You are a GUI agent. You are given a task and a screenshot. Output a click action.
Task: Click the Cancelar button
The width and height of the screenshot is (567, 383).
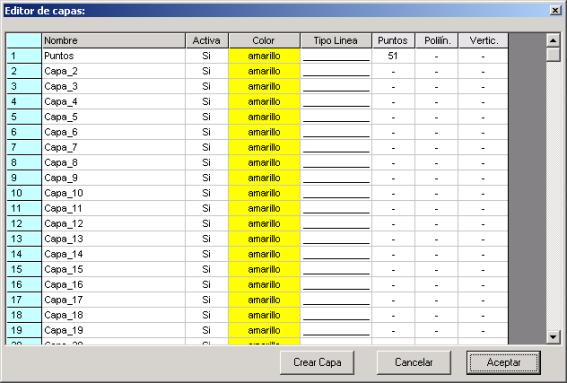click(414, 362)
